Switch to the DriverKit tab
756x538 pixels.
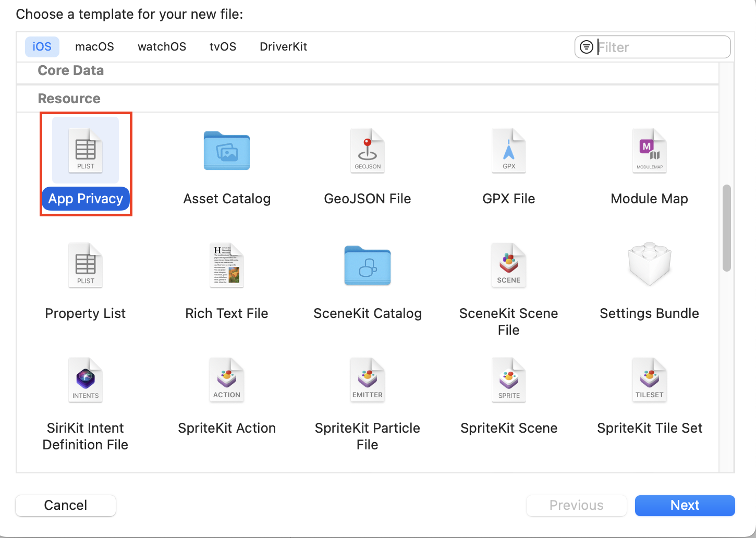coord(283,46)
